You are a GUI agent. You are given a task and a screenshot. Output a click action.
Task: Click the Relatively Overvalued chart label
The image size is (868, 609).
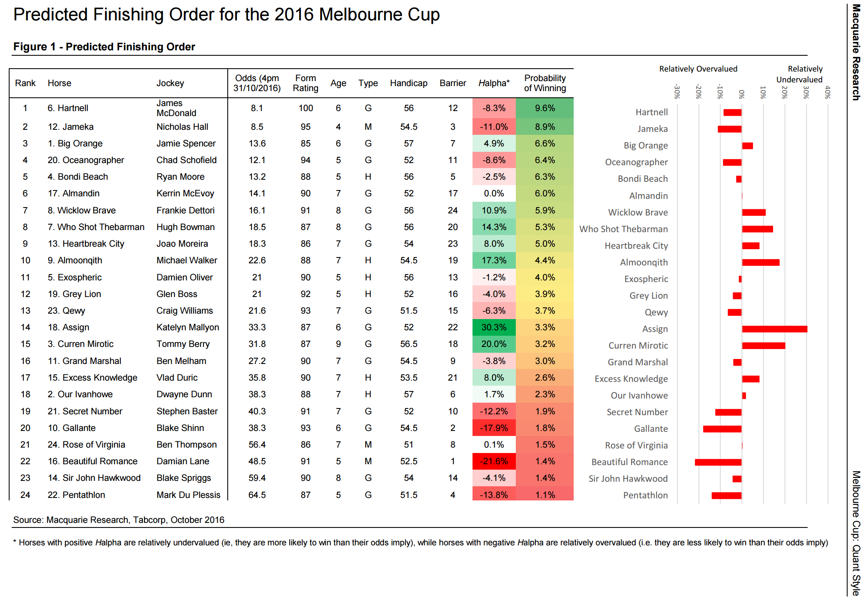tap(698, 69)
